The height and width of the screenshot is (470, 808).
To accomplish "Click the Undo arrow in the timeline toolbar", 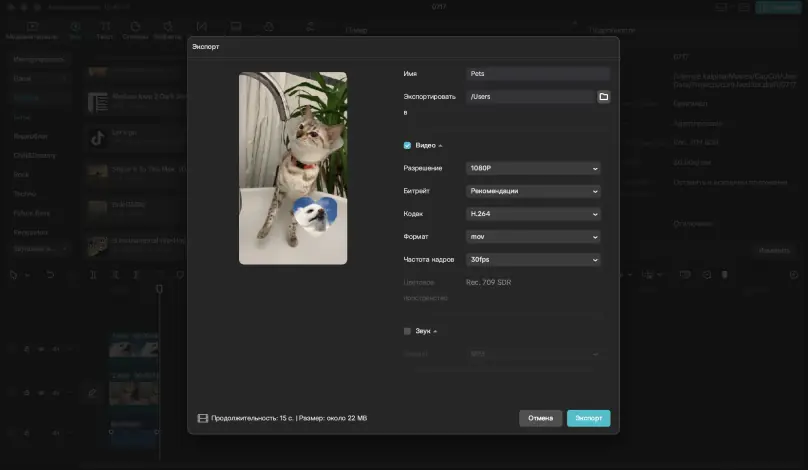I will [50, 275].
